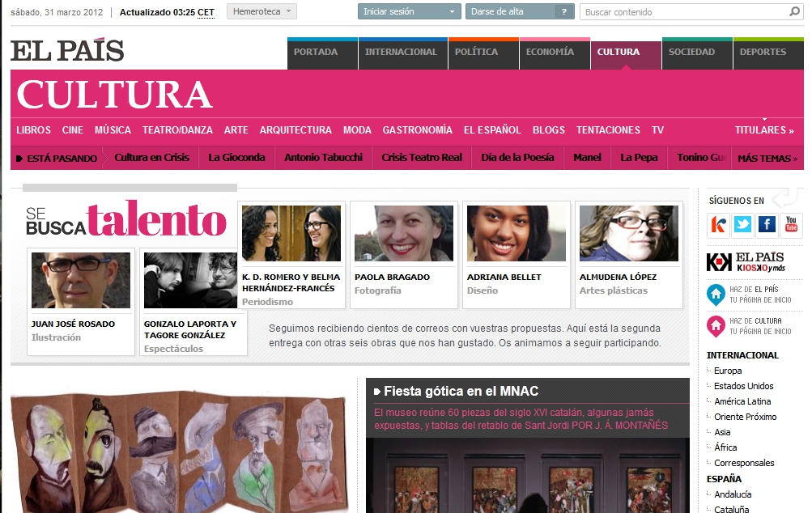
Task: Go to the Arte section
Action: pos(236,130)
